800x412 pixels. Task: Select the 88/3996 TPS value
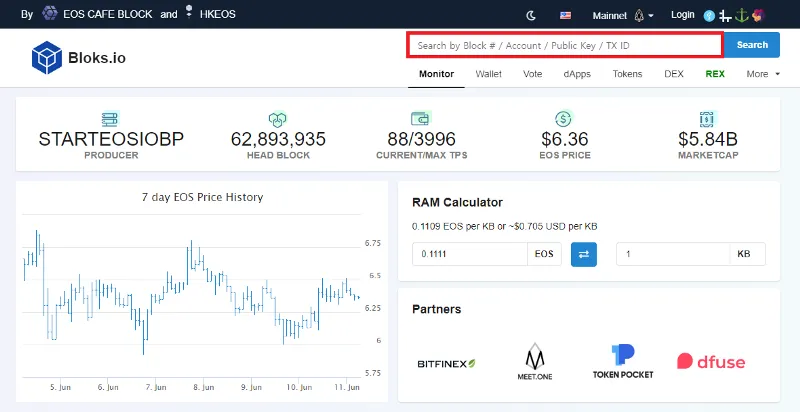pos(421,139)
